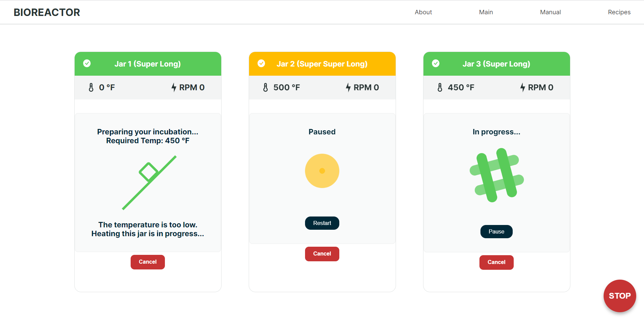The height and width of the screenshot is (320, 644).
Task: Click the RPM lightning bolt icon on Jar 2
Action: pos(348,87)
